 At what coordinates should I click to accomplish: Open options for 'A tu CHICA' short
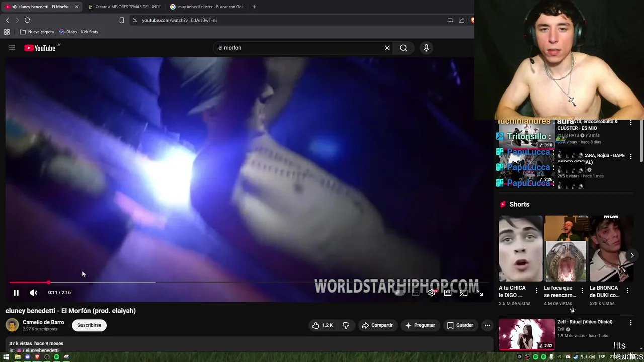536,290
